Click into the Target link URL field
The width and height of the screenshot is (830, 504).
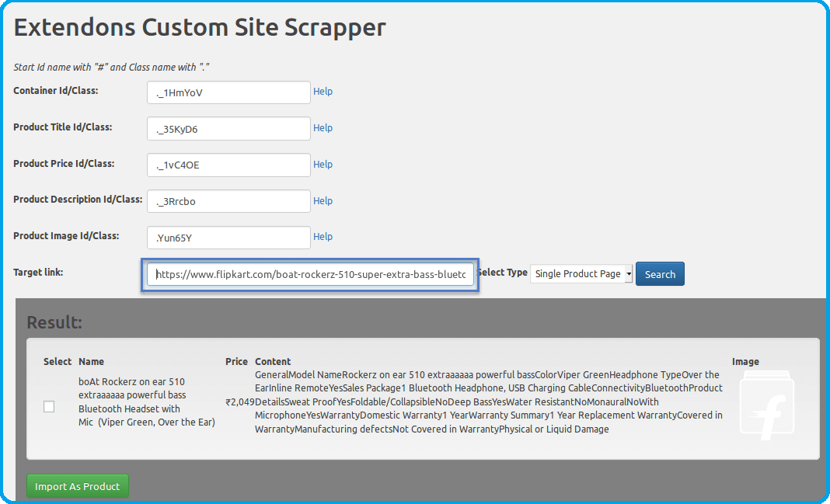click(310, 275)
